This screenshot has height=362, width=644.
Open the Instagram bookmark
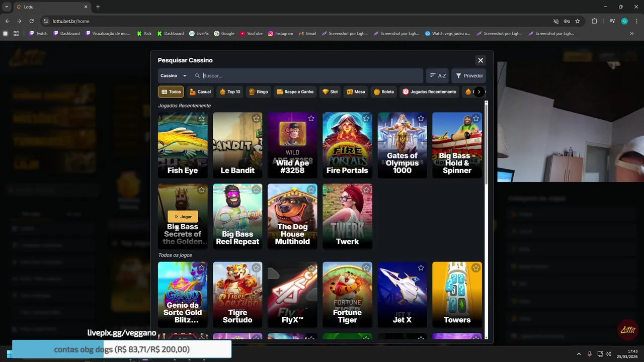click(280, 34)
